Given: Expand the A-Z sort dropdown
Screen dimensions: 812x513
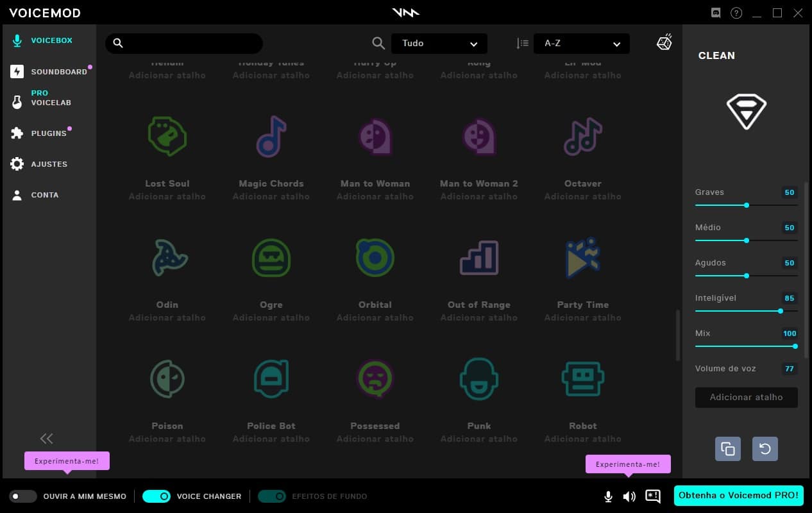Looking at the screenshot, I should click(581, 44).
